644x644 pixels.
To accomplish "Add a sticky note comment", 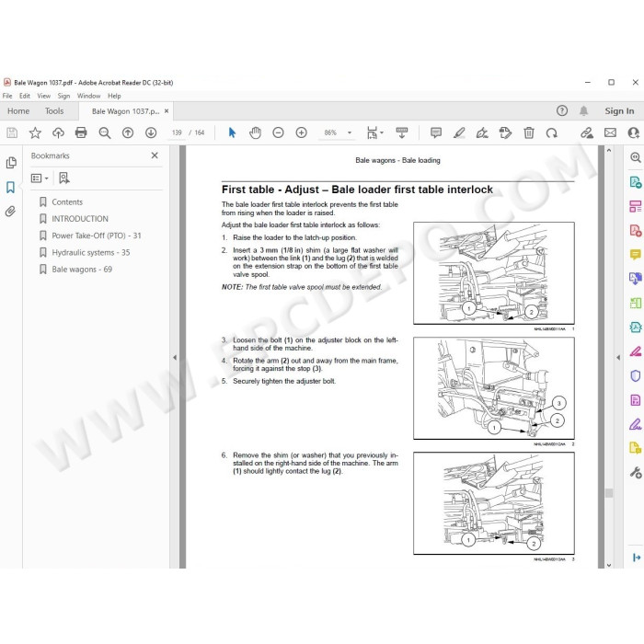I will pyautogui.click(x=436, y=132).
